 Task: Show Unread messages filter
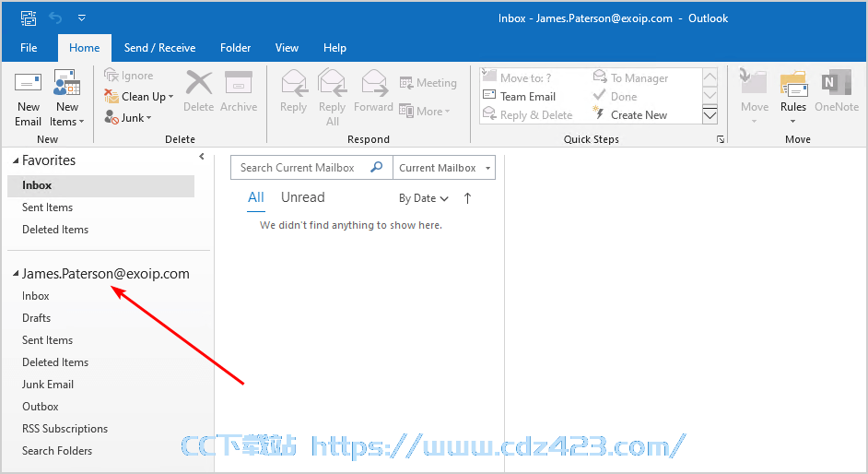coord(303,197)
